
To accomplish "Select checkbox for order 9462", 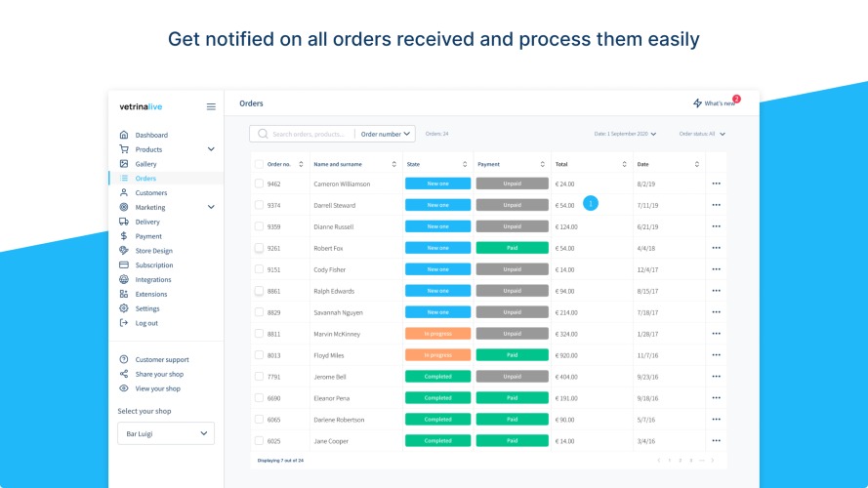I will 259,183.
